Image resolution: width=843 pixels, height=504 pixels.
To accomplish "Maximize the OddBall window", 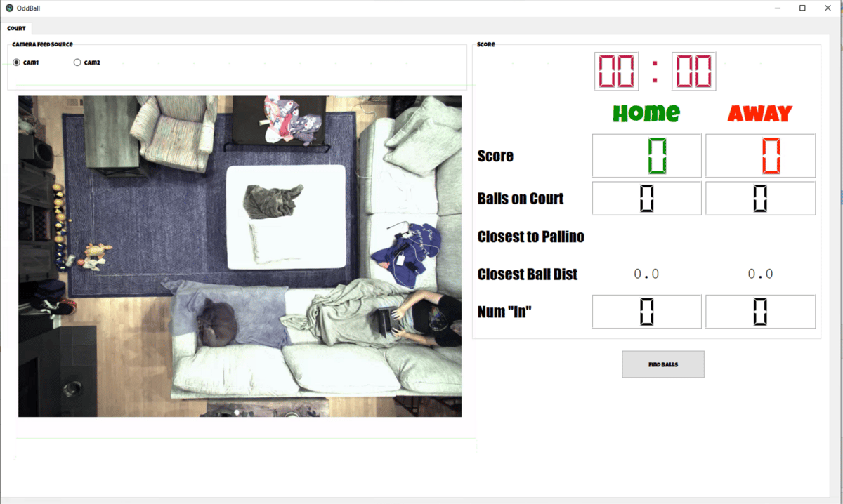I will [802, 8].
